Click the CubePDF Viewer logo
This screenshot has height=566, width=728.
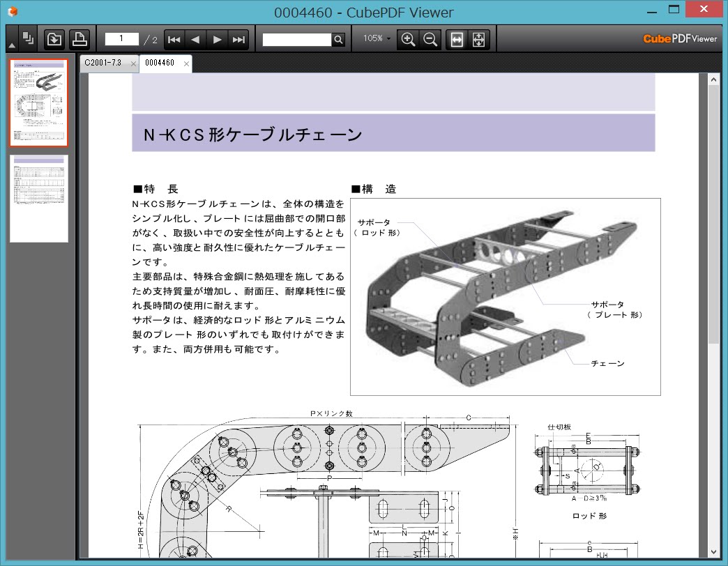pos(680,38)
